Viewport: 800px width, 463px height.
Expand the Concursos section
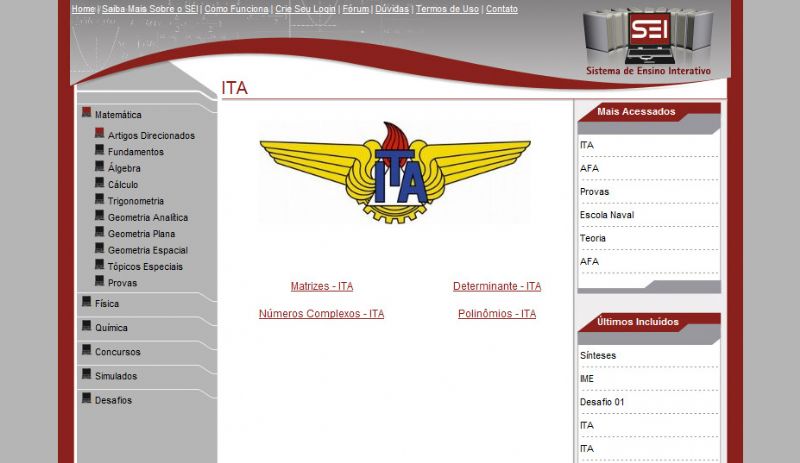[117, 352]
